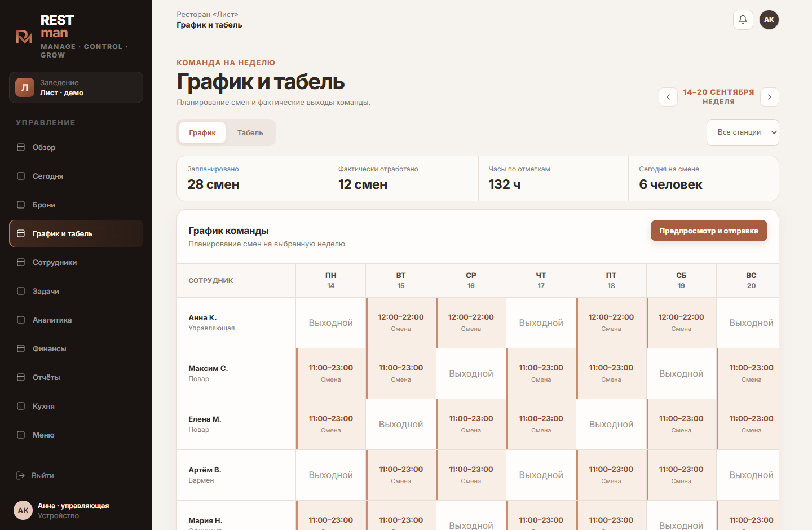The image size is (812, 530).
Task: Open the AK profile avatar in header
Action: [769, 20]
